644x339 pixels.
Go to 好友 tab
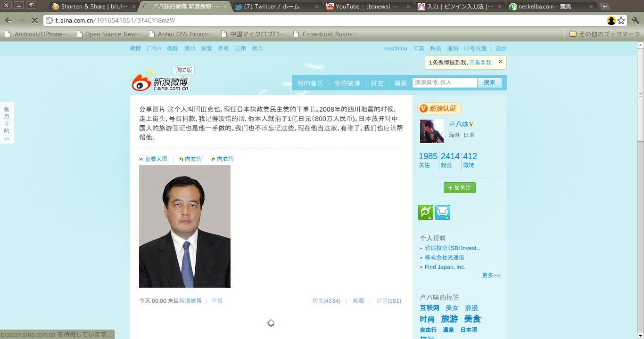point(377,83)
